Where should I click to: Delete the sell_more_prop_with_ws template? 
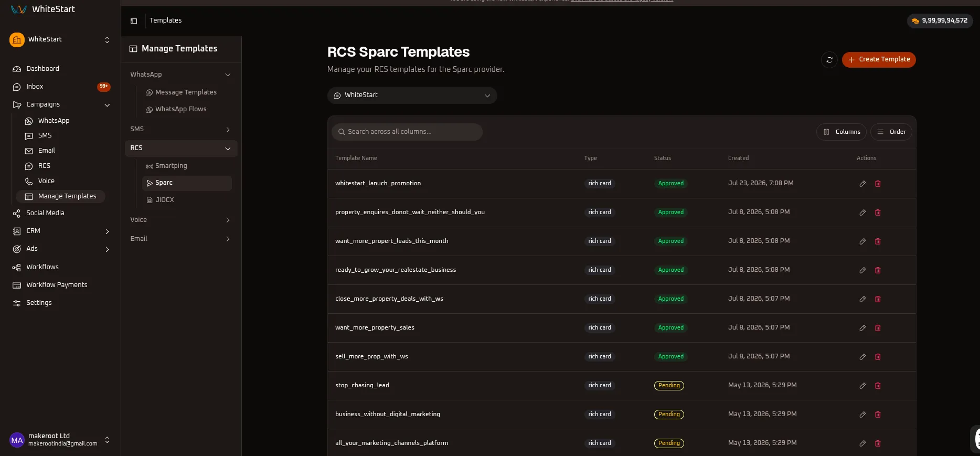pos(878,357)
